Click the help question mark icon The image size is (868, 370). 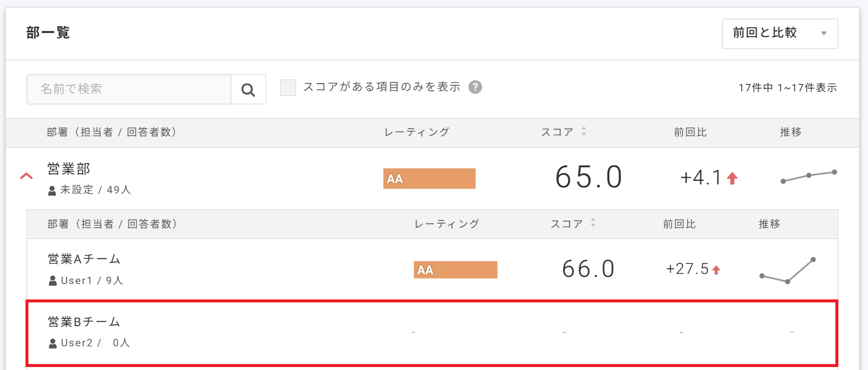(x=475, y=87)
